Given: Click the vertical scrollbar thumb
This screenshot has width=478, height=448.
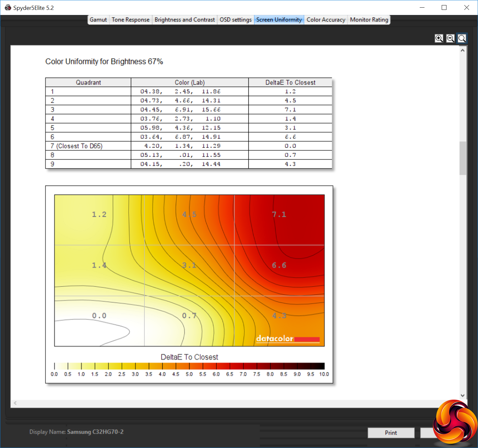Looking at the screenshot, I should 463,158.
